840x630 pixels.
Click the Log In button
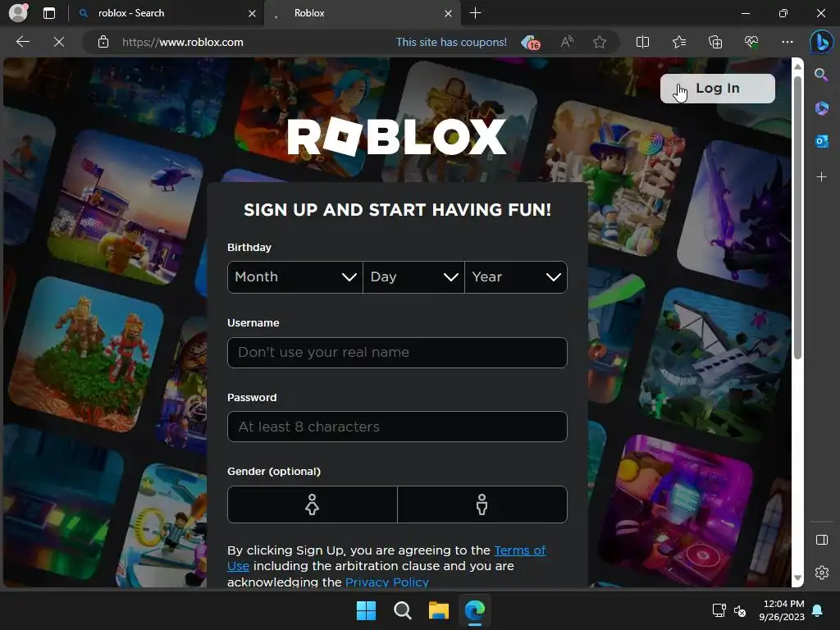coord(717,89)
